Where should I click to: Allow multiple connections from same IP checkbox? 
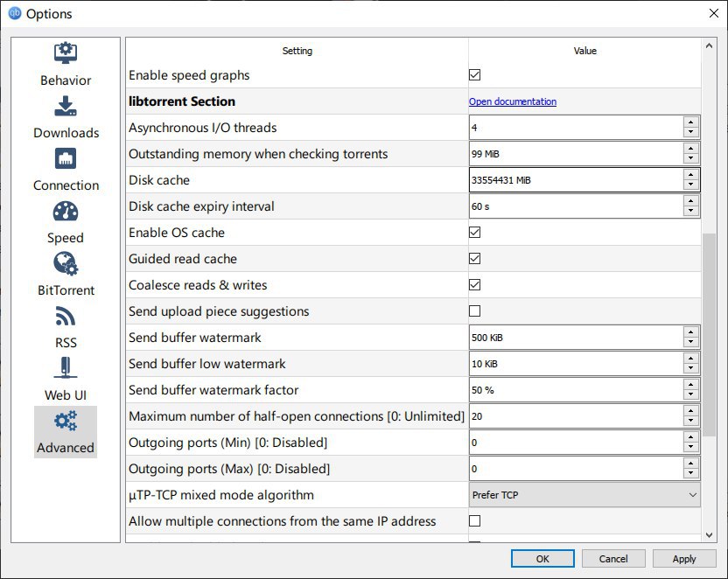coord(474,521)
